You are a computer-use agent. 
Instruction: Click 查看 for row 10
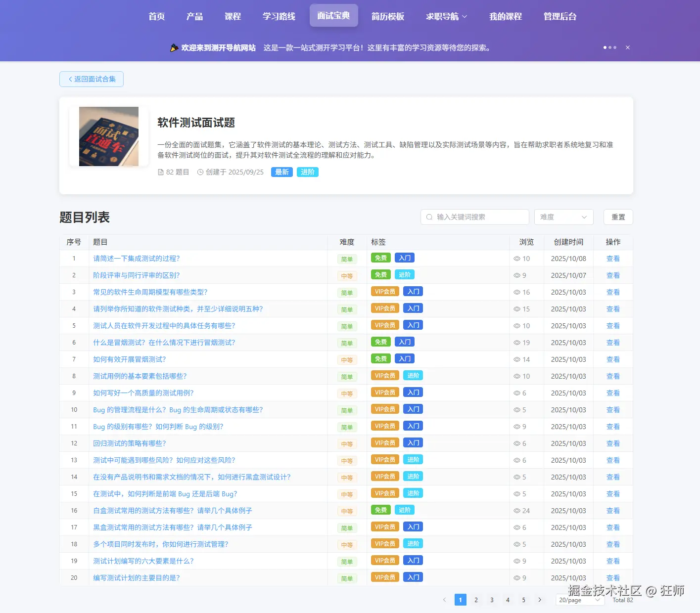(613, 410)
